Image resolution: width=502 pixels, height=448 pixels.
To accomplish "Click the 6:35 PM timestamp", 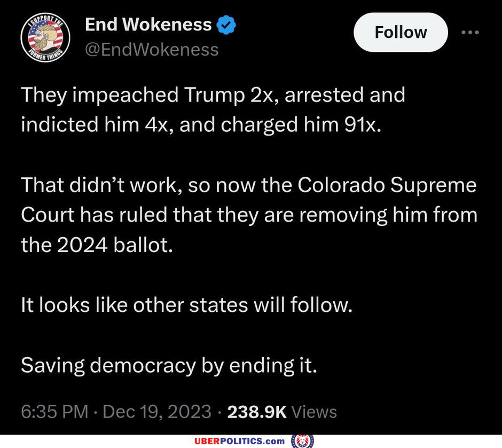I will [54, 412].
